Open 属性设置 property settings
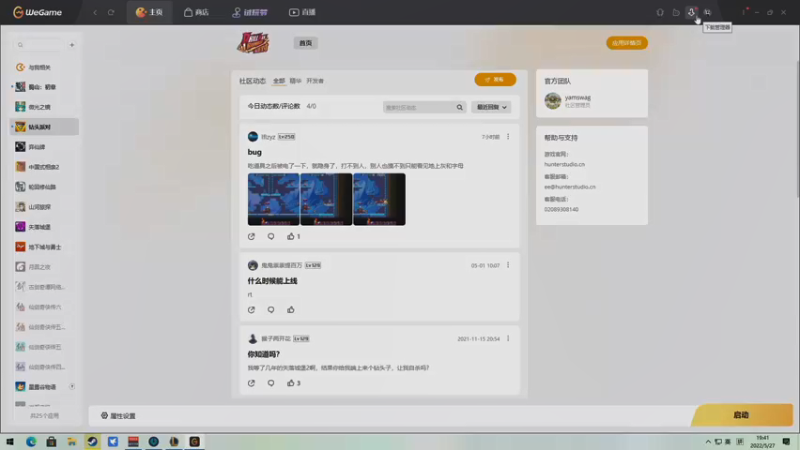800x450 pixels. point(118,416)
